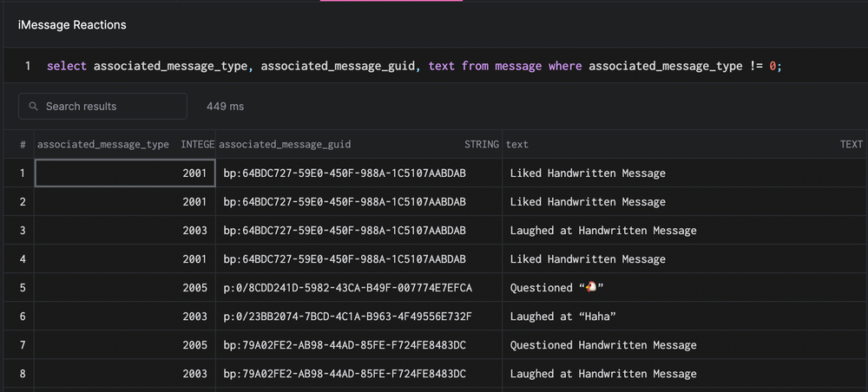Viewport: 868px width, 392px height.
Task: Click Liked Handwritten Message in row 2
Action: pyautogui.click(x=588, y=202)
